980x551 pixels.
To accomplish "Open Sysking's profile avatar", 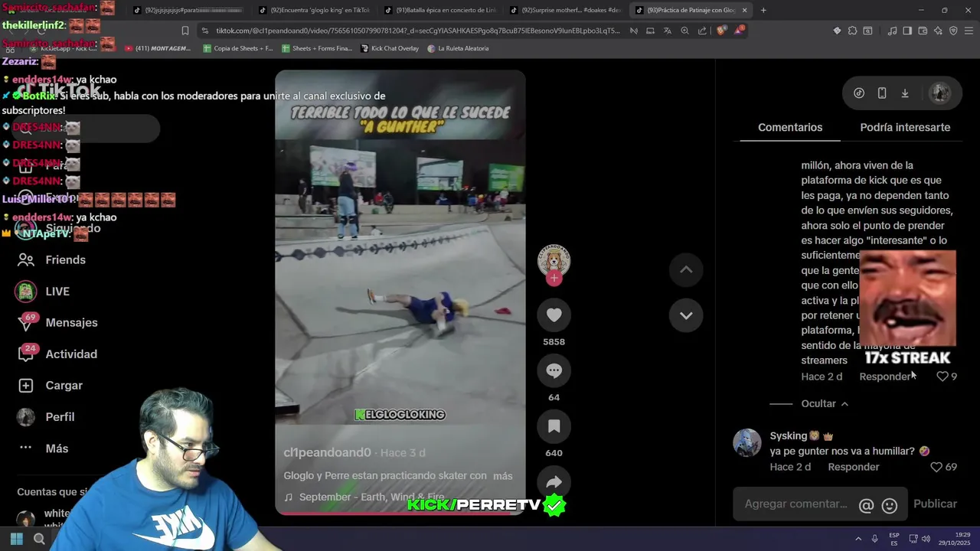I will (747, 443).
